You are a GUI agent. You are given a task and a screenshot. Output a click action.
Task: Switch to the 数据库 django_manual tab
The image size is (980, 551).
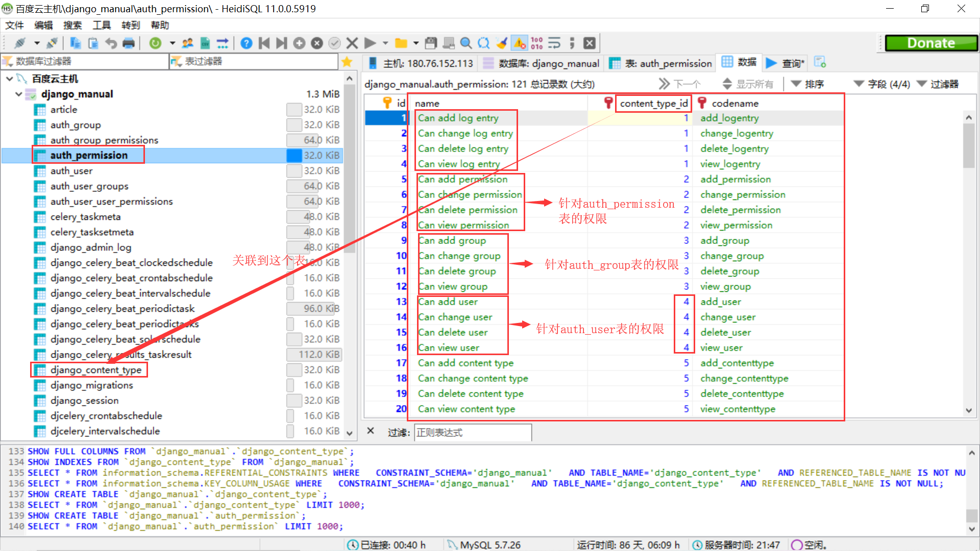pos(541,63)
